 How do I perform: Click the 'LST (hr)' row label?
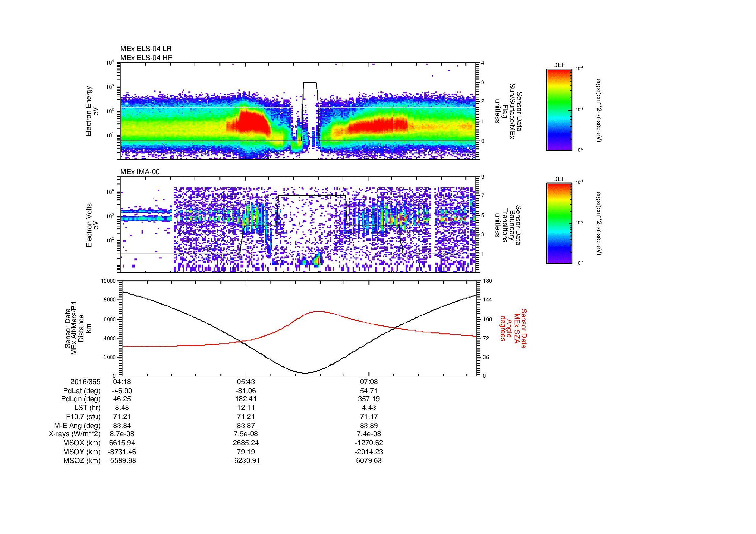(87, 408)
